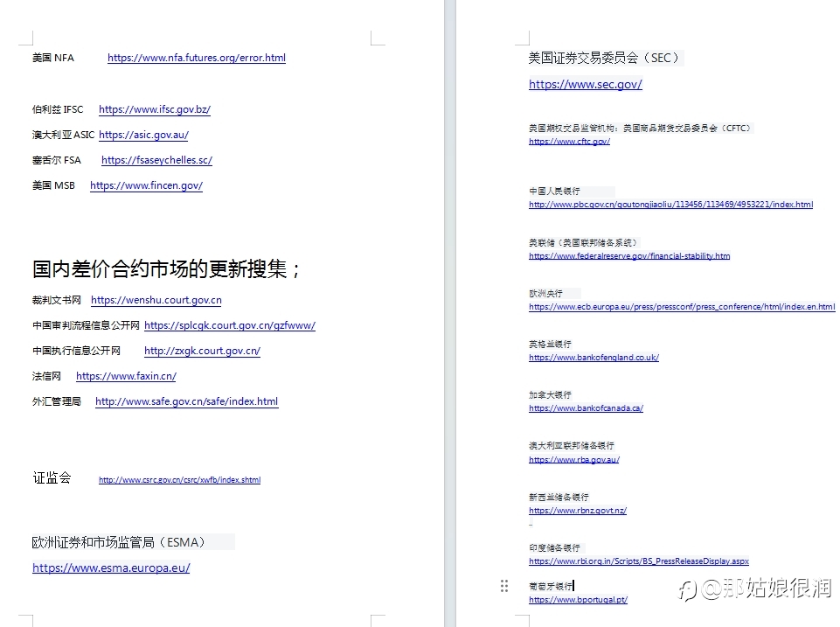Open the www.bportugal.pt link
840x627 pixels.
578,600
